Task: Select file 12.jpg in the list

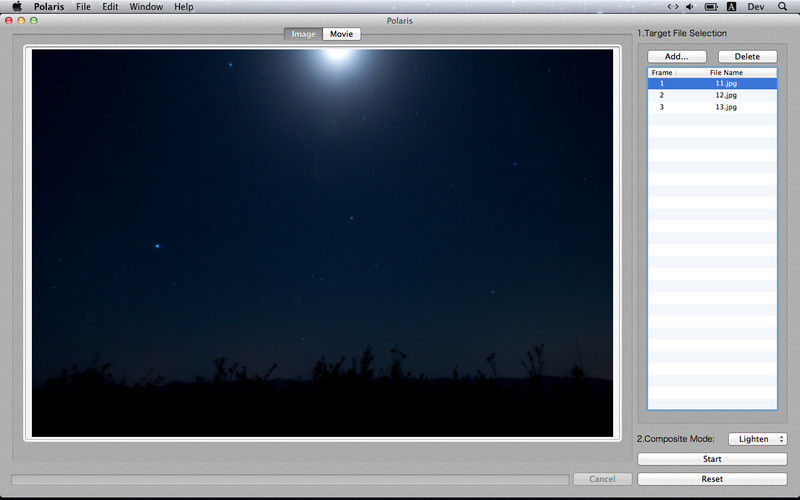Action: pyautogui.click(x=712, y=95)
